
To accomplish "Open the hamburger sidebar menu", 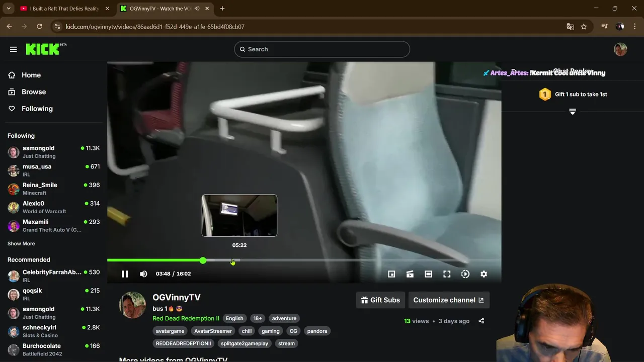I will [14, 49].
